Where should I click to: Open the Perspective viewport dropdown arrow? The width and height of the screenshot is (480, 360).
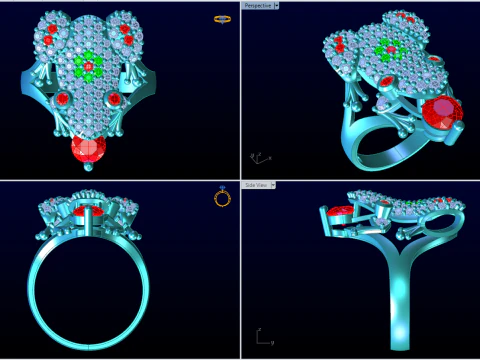[x=276, y=6]
